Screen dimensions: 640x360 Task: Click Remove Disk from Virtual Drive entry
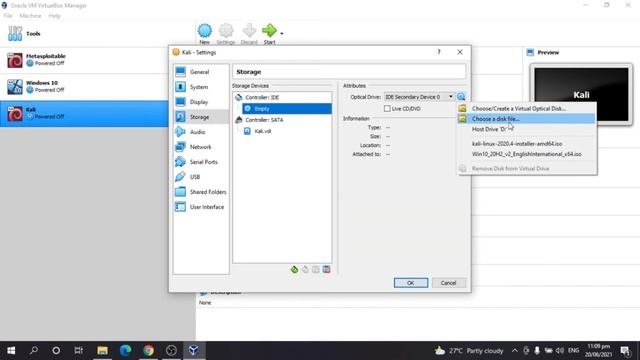[x=527, y=169]
